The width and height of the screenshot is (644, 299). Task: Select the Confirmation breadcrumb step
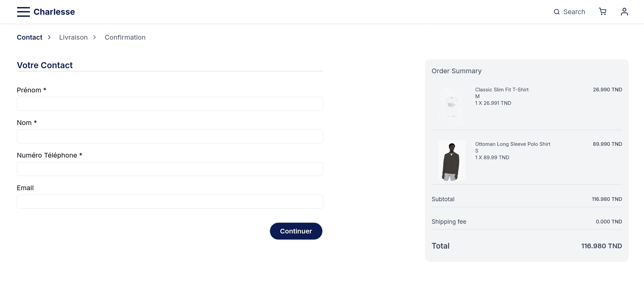pyautogui.click(x=125, y=37)
